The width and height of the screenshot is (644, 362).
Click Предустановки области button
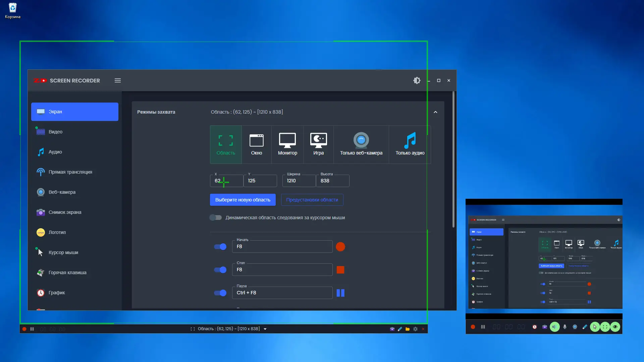312,200
